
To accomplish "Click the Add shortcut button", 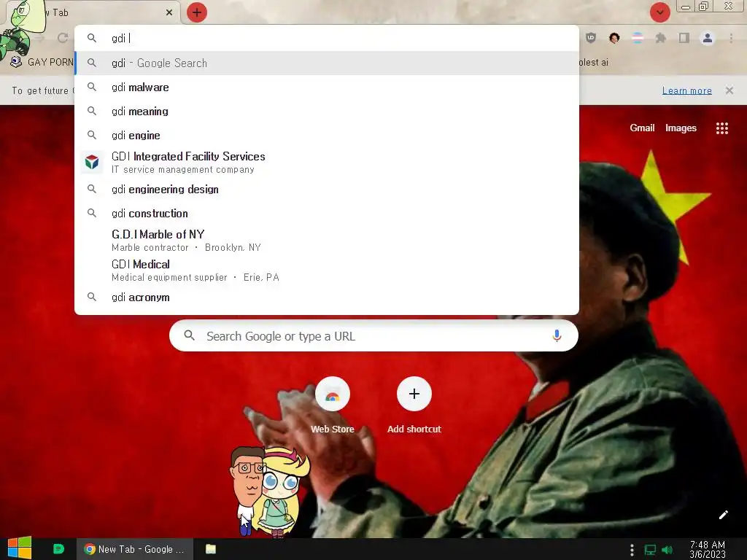I will [x=414, y=405].
